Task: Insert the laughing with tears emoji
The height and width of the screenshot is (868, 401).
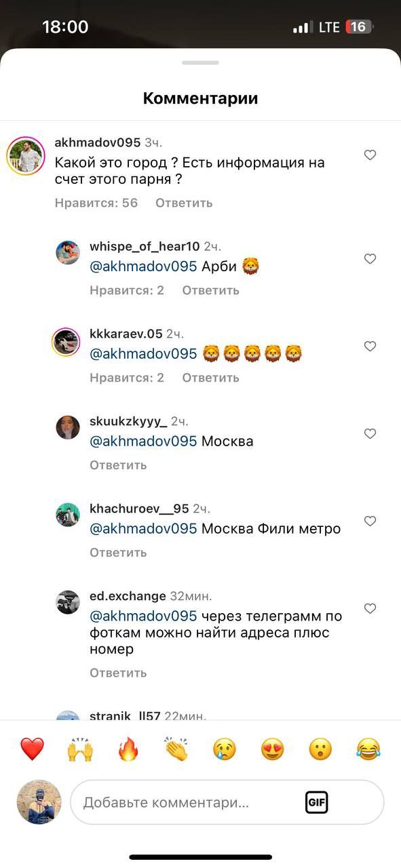Action: [x=368, y=749]
